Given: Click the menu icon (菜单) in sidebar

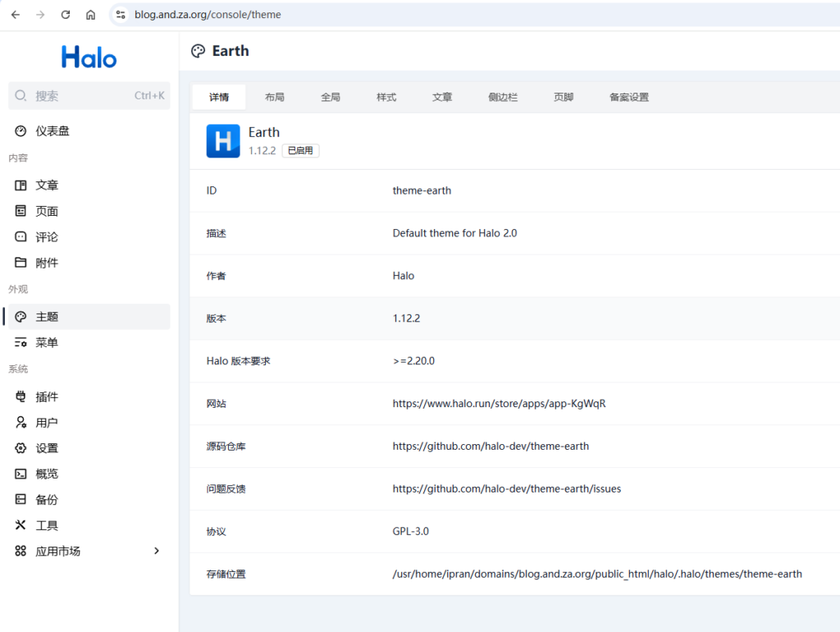Looking at the screenshot, I should [21, 343].
